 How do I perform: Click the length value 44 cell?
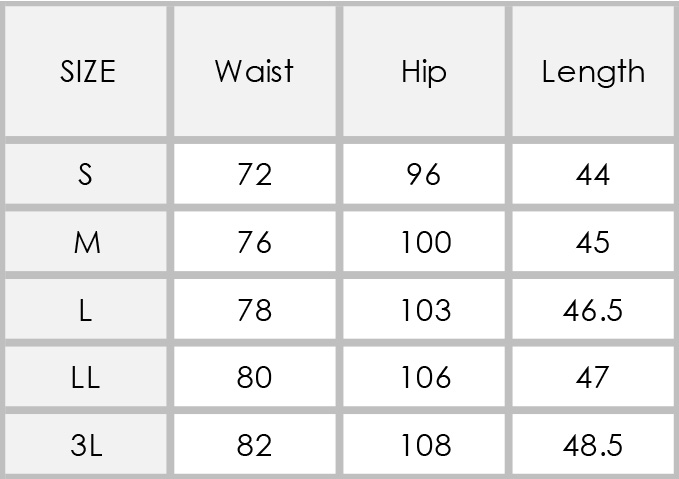pos(593,174)
